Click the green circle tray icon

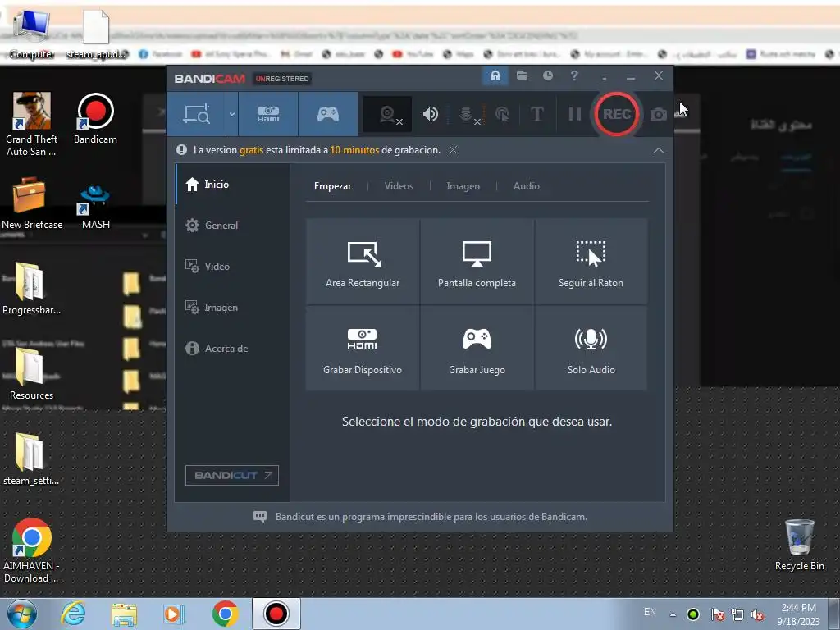(692, 614)
